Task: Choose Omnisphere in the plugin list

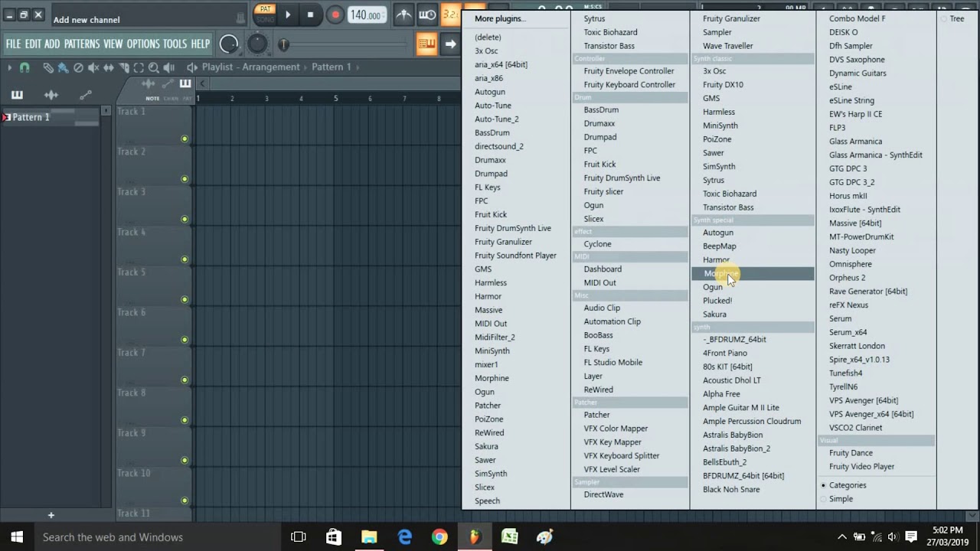Action: tap(850, 264)
